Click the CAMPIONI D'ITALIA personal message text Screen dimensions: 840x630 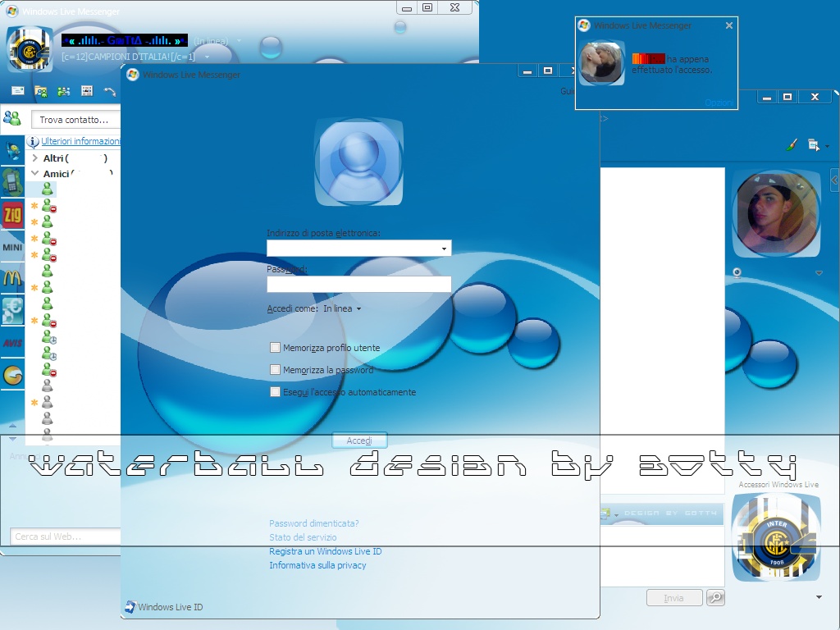click(129, 57)
